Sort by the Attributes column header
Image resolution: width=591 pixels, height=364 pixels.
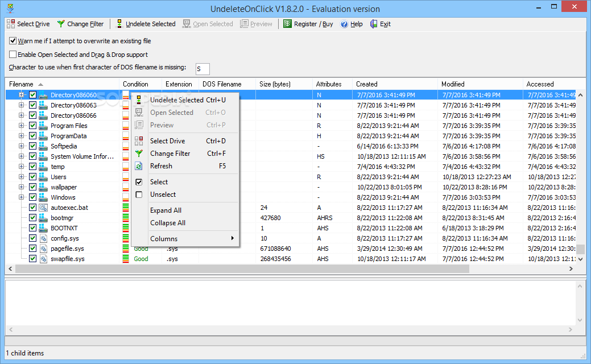(x=332, y=84)
